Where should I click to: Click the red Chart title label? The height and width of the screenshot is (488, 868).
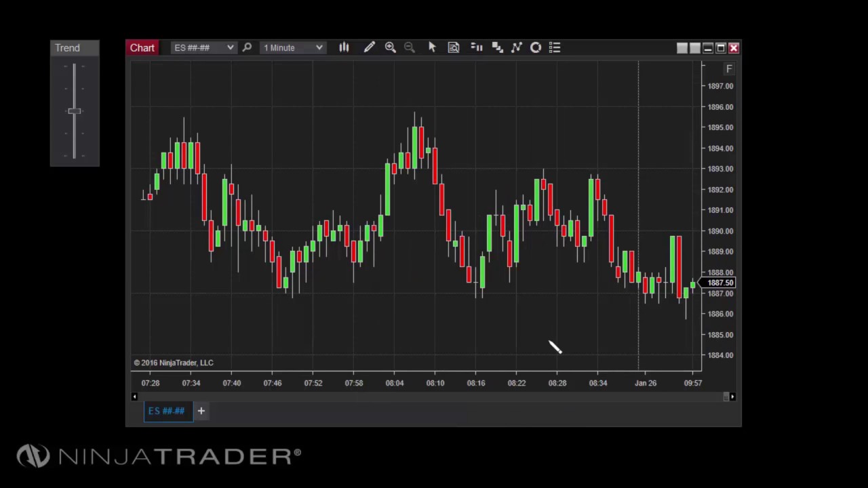coord(142,47)
